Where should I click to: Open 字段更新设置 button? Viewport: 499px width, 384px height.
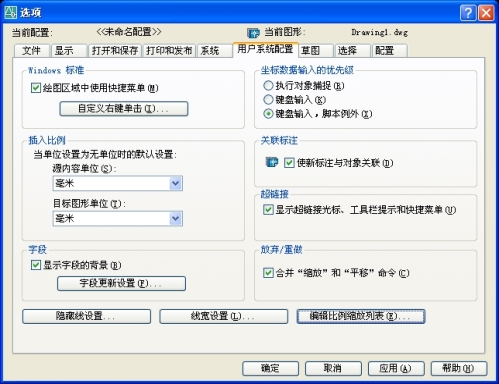121,284
